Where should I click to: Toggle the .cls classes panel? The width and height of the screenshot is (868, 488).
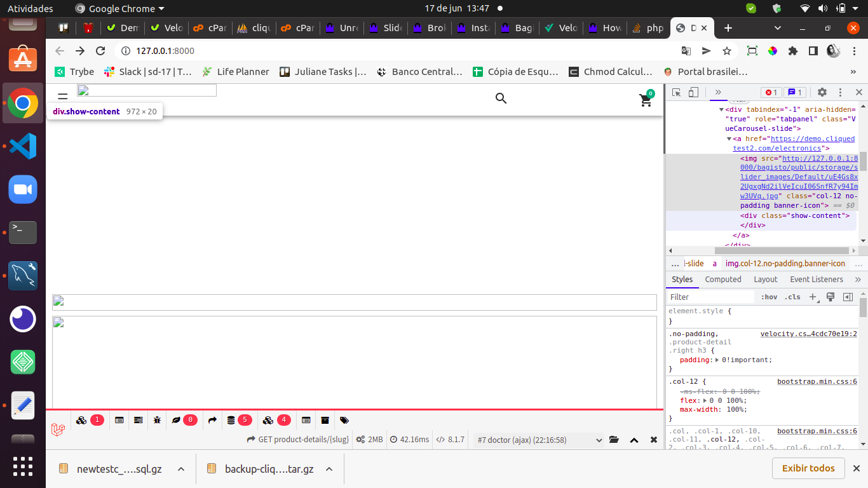pos(792,297)
